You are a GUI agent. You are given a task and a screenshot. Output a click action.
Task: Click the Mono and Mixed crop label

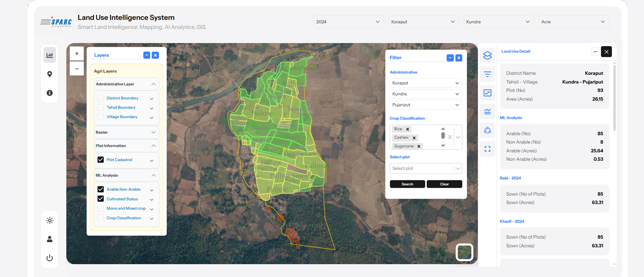coord(126,208)
